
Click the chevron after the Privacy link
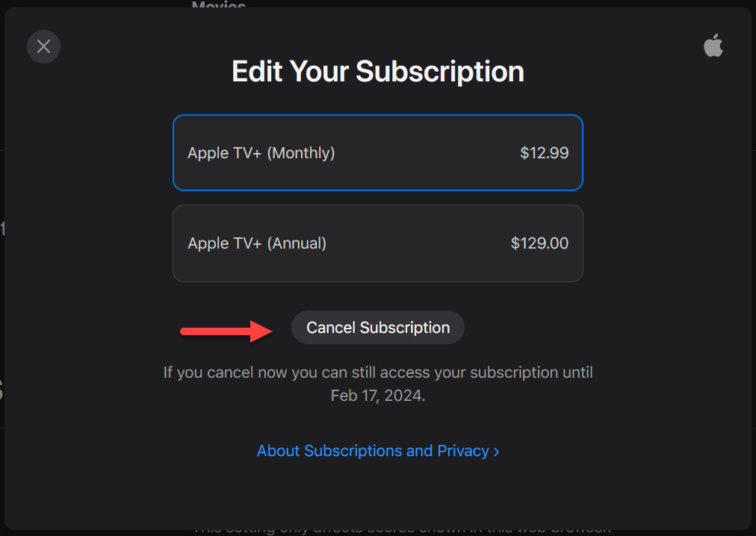[x=497, y=452]
